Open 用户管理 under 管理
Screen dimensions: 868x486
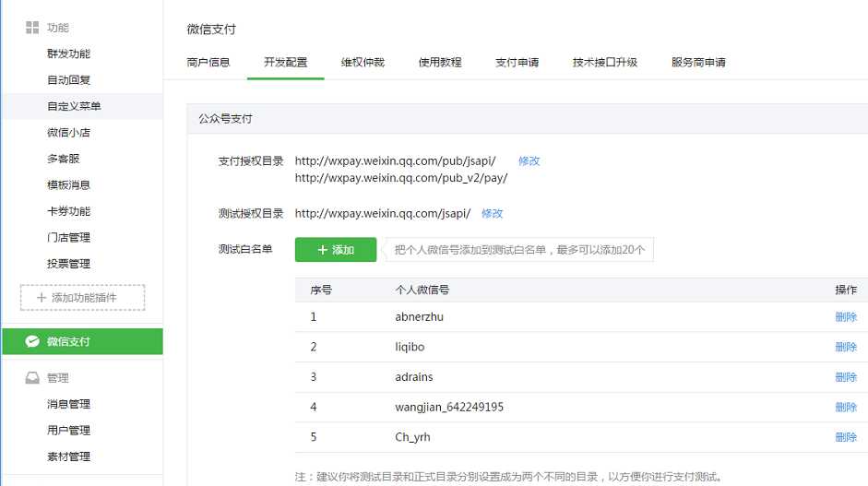[x=68, y=430]
